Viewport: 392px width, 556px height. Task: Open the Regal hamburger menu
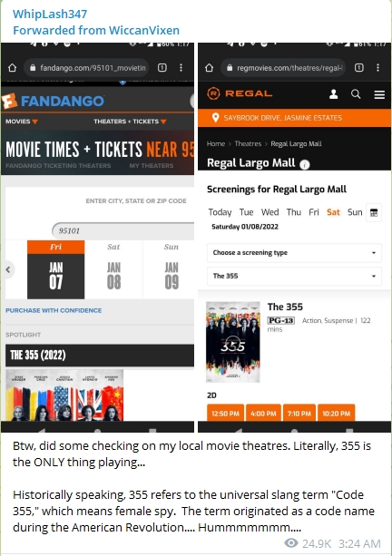[379, 94]
